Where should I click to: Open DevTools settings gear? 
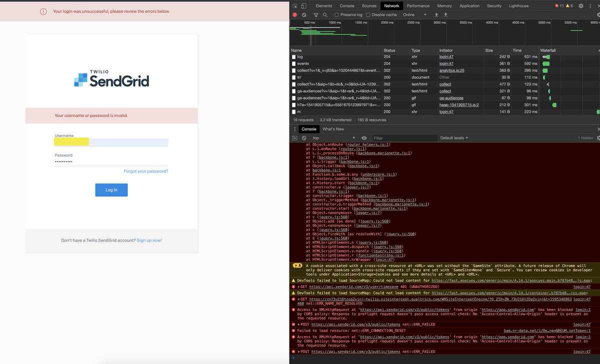pyautogui.click(x=581, y=6)
